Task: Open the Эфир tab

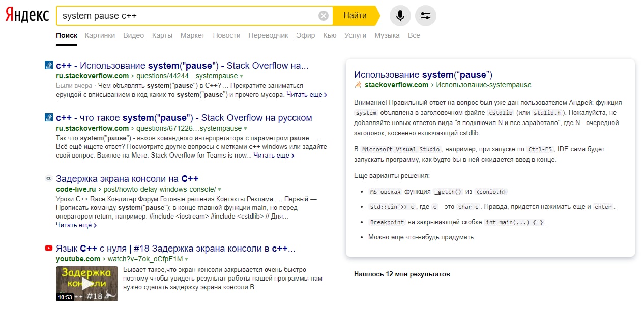Action: tap(306, 35)
